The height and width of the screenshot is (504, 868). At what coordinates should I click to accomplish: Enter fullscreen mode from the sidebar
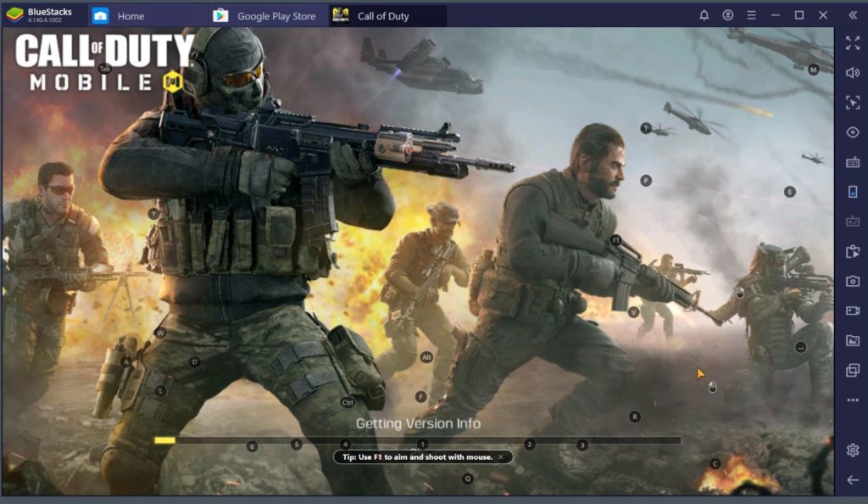click(x=853, y=42)
